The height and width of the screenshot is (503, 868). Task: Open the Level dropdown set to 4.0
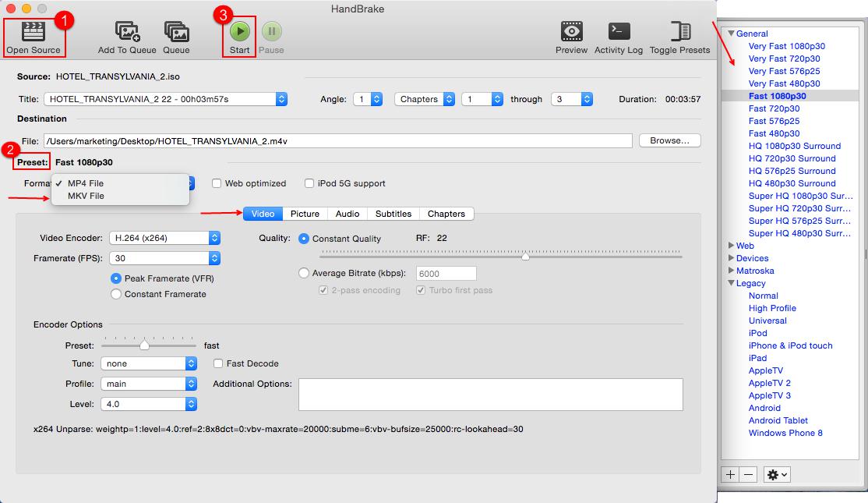coord(149,405)
